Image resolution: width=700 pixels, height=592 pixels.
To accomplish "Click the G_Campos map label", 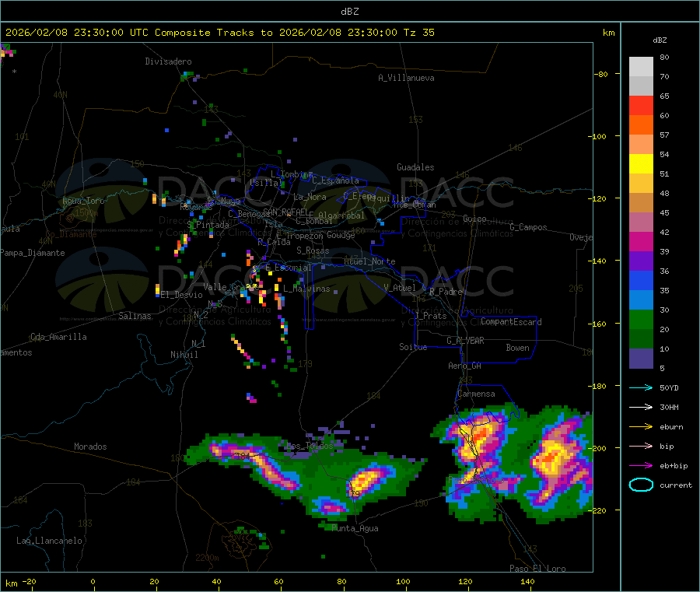I will (528, 227).
